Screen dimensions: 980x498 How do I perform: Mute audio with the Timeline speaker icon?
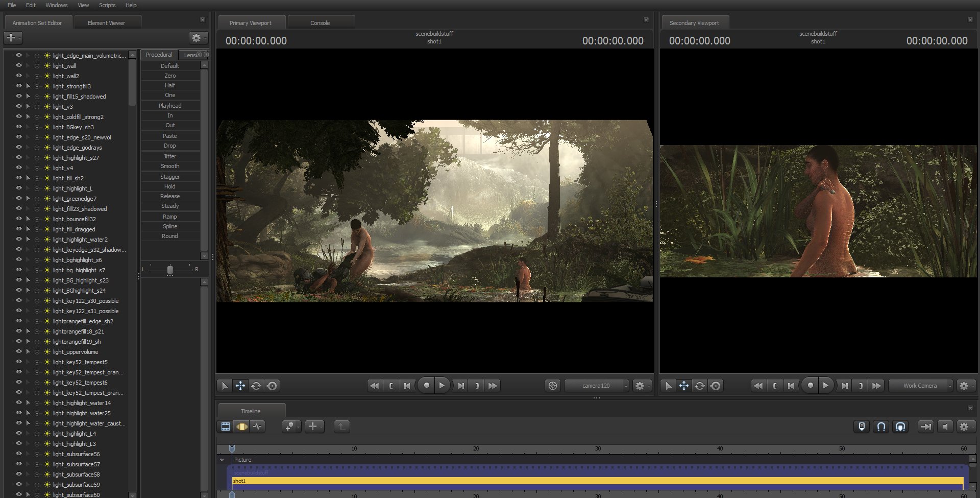pos(945,426)
